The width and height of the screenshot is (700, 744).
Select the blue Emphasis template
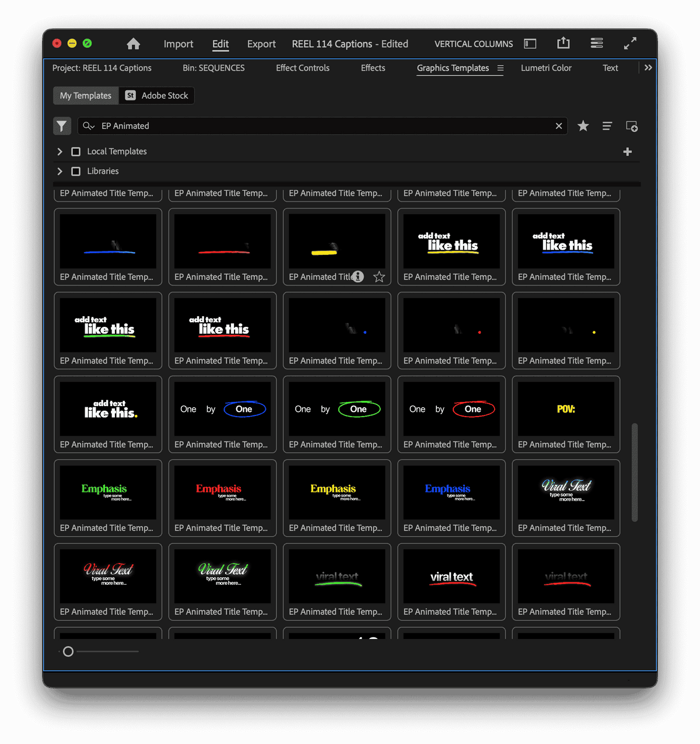pos(452,498)
